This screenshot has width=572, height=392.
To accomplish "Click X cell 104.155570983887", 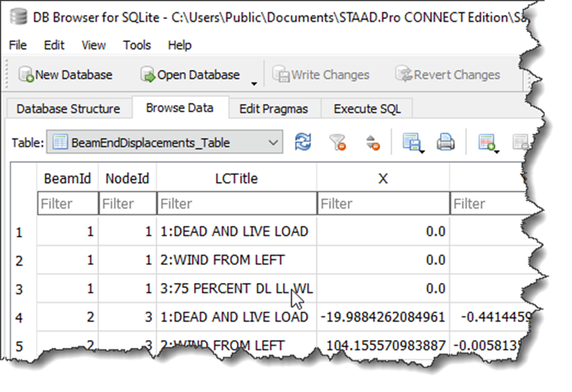I will click(383, 345).
